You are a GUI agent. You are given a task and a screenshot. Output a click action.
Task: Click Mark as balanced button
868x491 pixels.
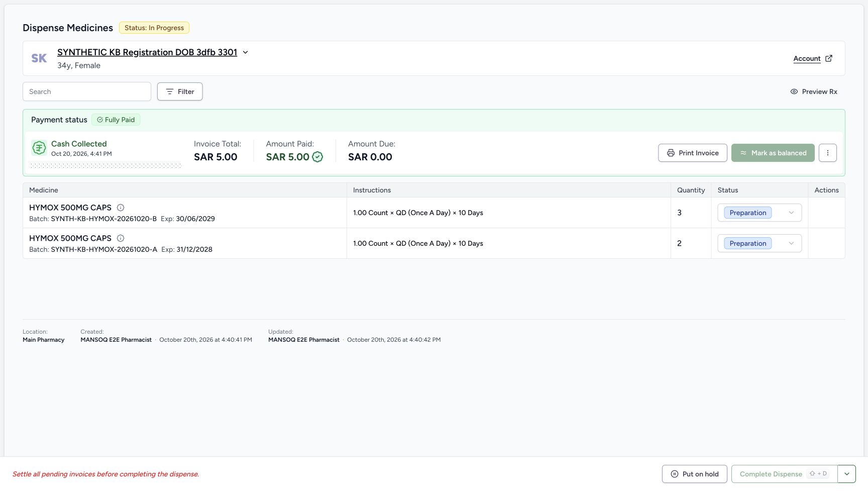click(773, 153)
